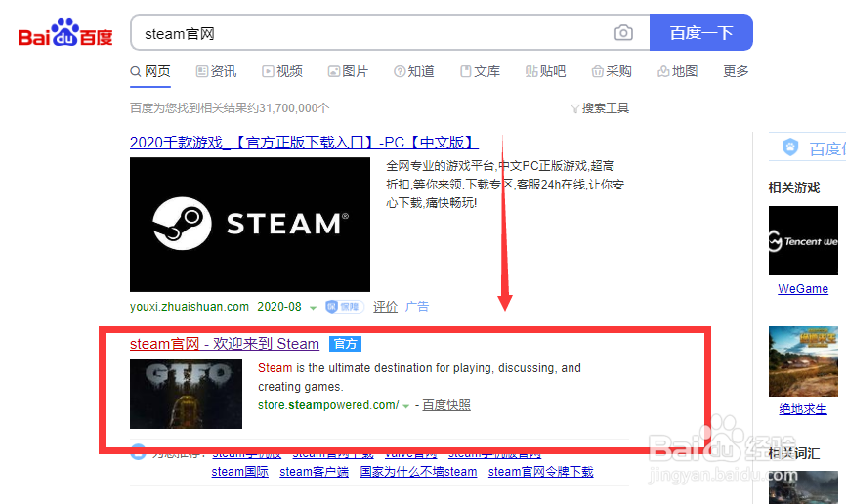The width and height of the screenshot is (846, 504).
Task: Click the 绝地求生 game thumbnail
Action: (x=803, y=361)
